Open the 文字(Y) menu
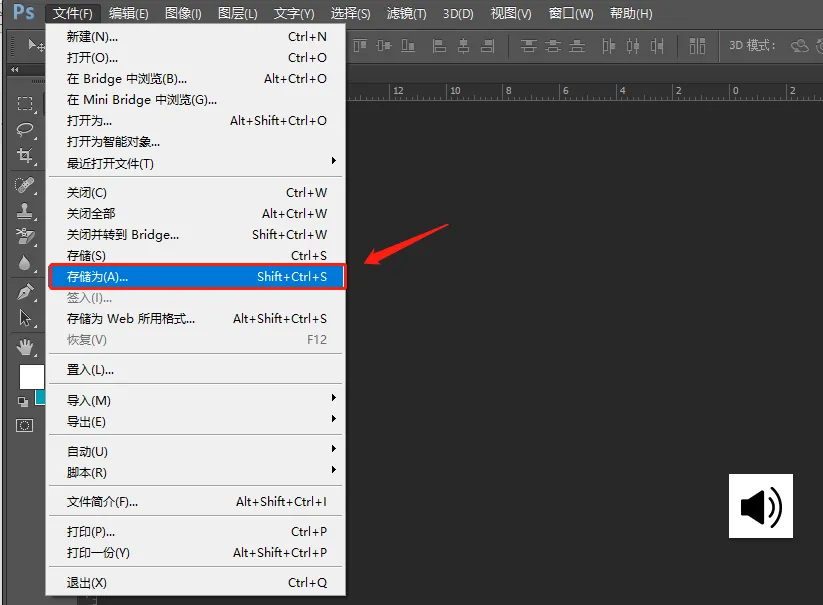The width and height of the screenshot is (823, 605). coord(294,13)
